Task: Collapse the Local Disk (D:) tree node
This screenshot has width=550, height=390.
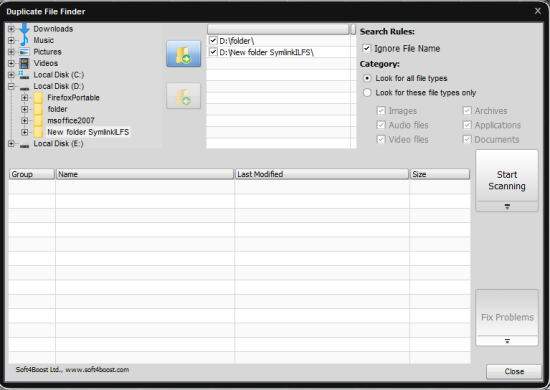Action: point(11,86)
